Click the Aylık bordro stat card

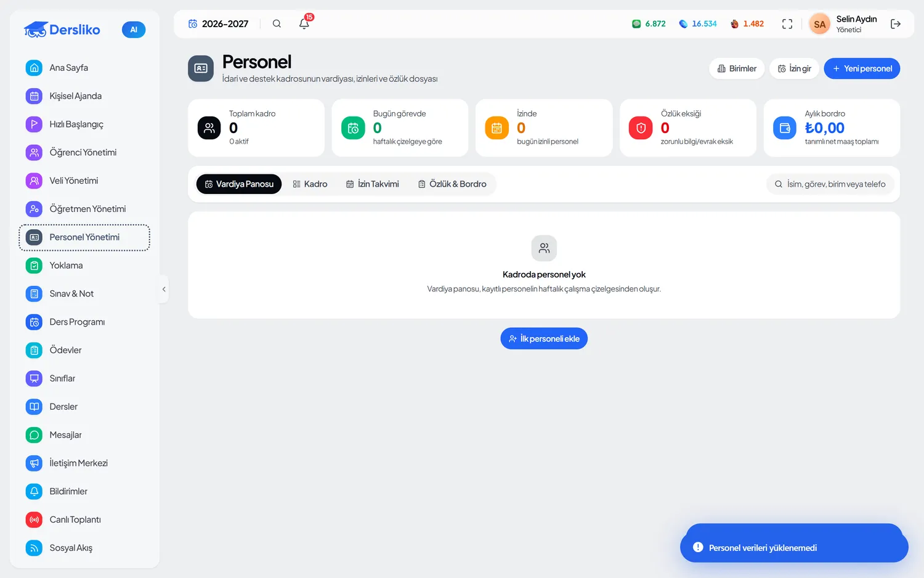click(832, 128)
